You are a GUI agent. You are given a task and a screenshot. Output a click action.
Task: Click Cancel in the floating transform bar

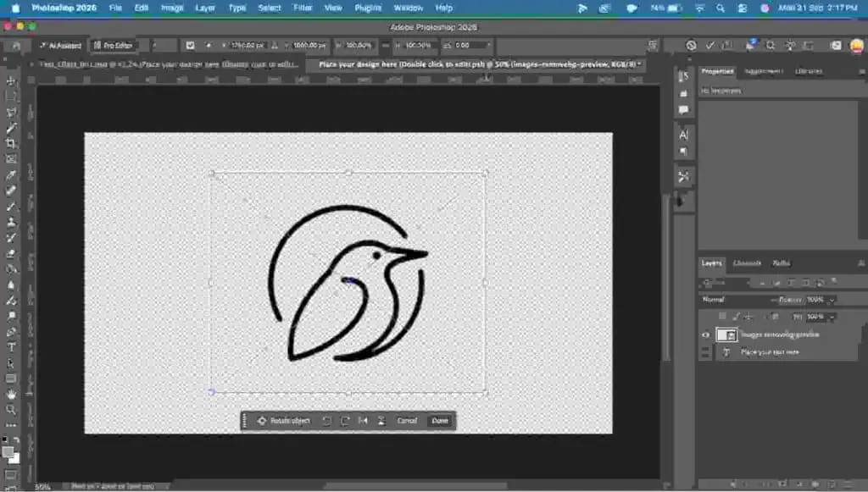point(407,421)
